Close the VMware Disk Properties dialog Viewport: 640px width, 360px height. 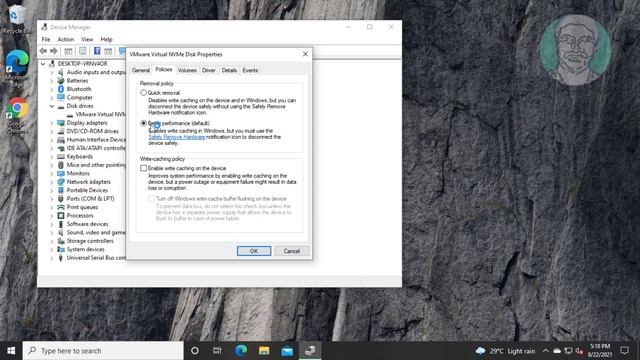(x=305, y=54)
